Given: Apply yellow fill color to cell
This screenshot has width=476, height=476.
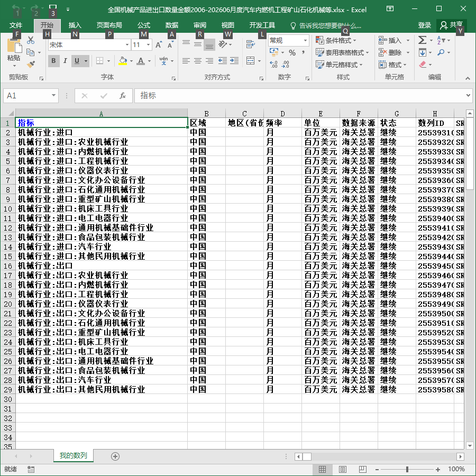Looking at the screenshot, I should 123,61.
